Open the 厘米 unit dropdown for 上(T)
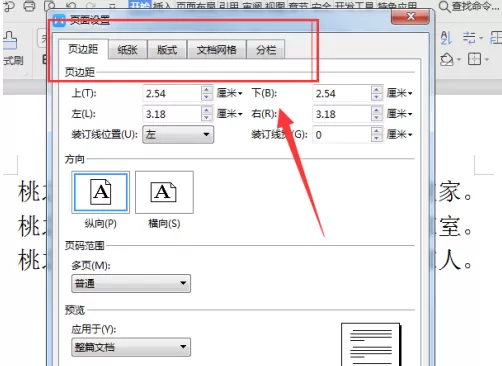The height and width of the screenshot is (366, 502). 230,93
